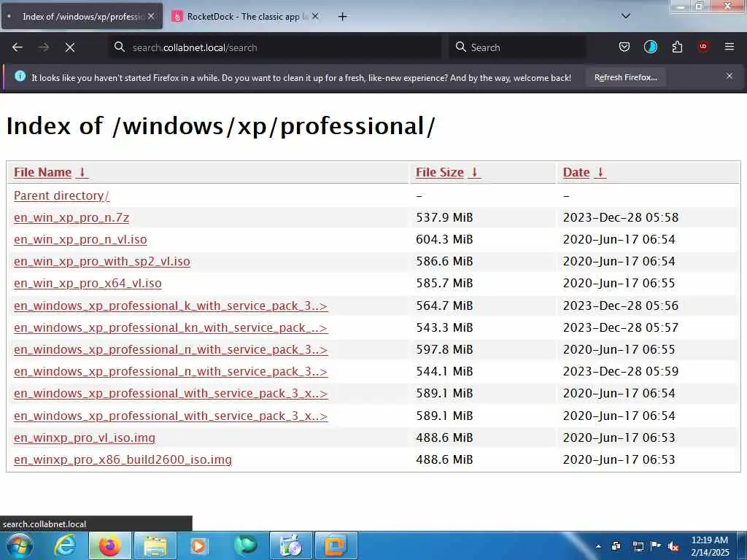
Task: Open Windows Explorer folder taskbar icon
Action: (155, 545)
